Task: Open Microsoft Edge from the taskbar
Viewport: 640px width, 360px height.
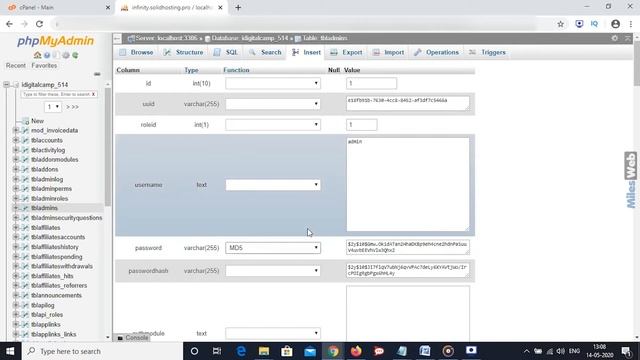Action: point(241,351)
